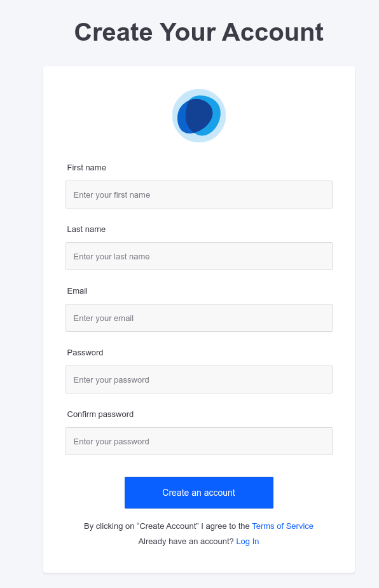Click into the Confirm password field
The width and height of the screenshot is (379, 588).
click(x=199, y=441)
